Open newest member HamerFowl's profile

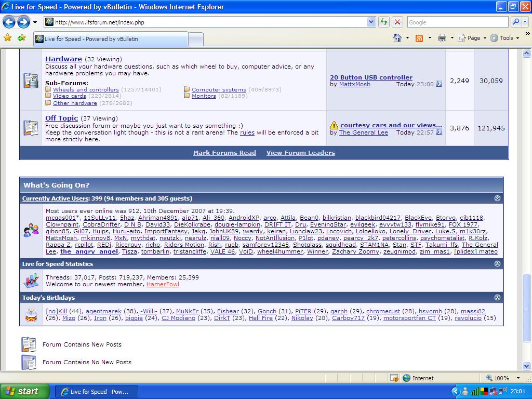tap(163, 284)
